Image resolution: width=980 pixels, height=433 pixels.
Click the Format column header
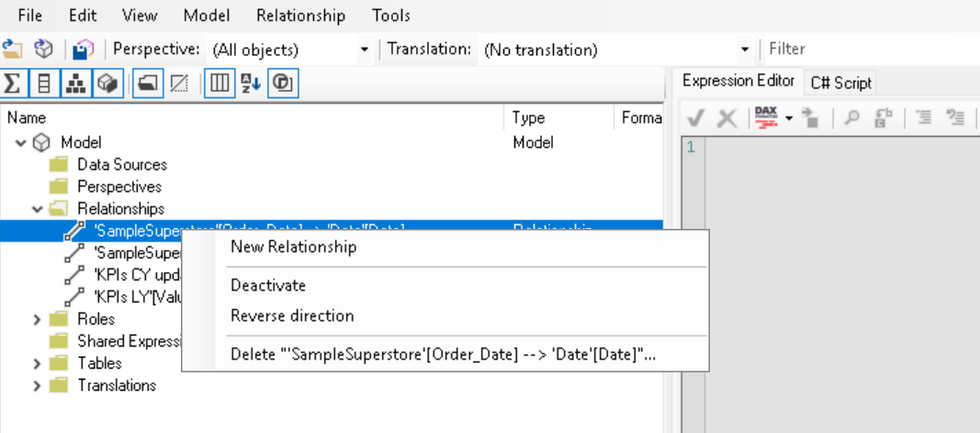pos(638,118)
